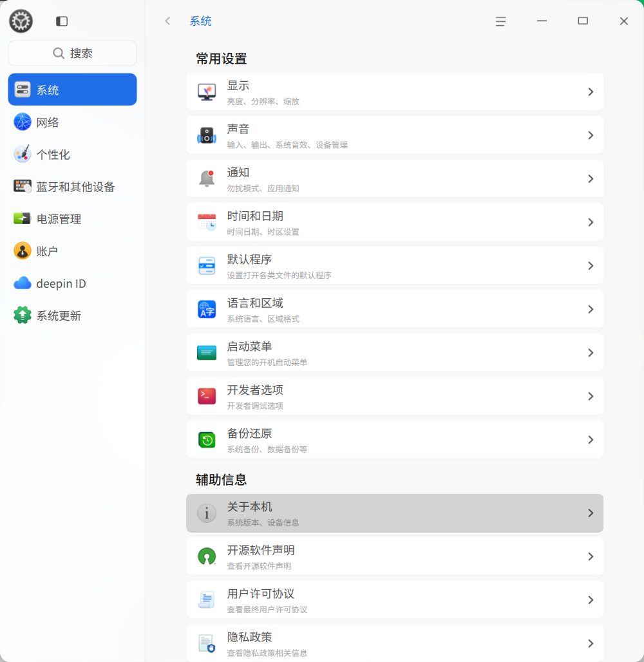
Task: Click the 开源软件声明 row chevron
Action: click(591, 556)
